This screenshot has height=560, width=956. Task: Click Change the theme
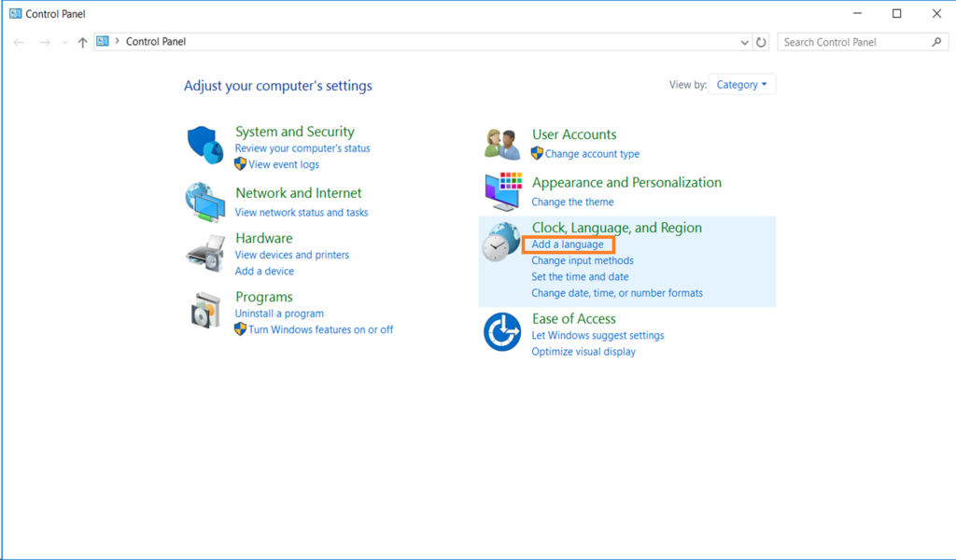572,202
